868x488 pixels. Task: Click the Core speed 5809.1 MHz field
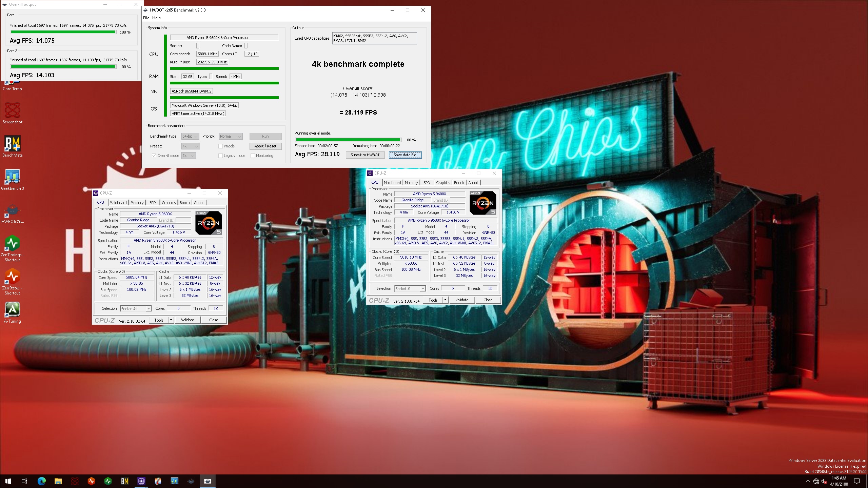pos(208,54)
